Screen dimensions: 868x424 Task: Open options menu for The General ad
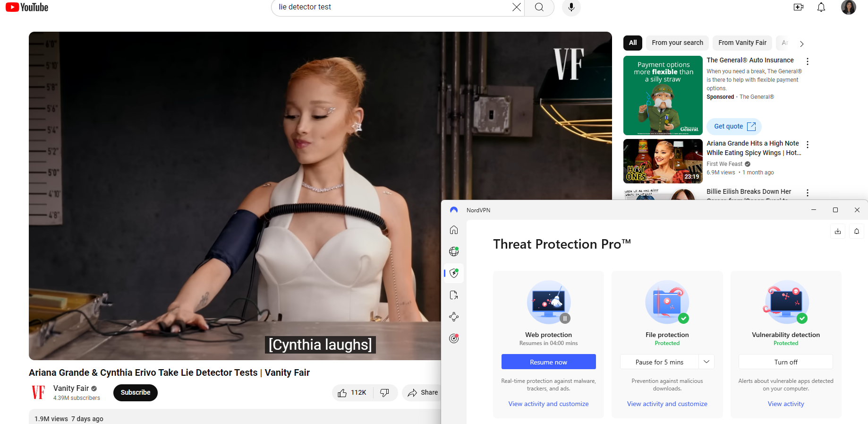pos(808,61)
